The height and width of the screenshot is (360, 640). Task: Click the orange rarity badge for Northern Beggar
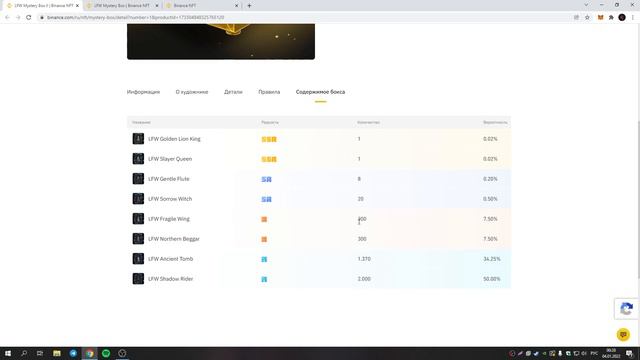[264, 240]
